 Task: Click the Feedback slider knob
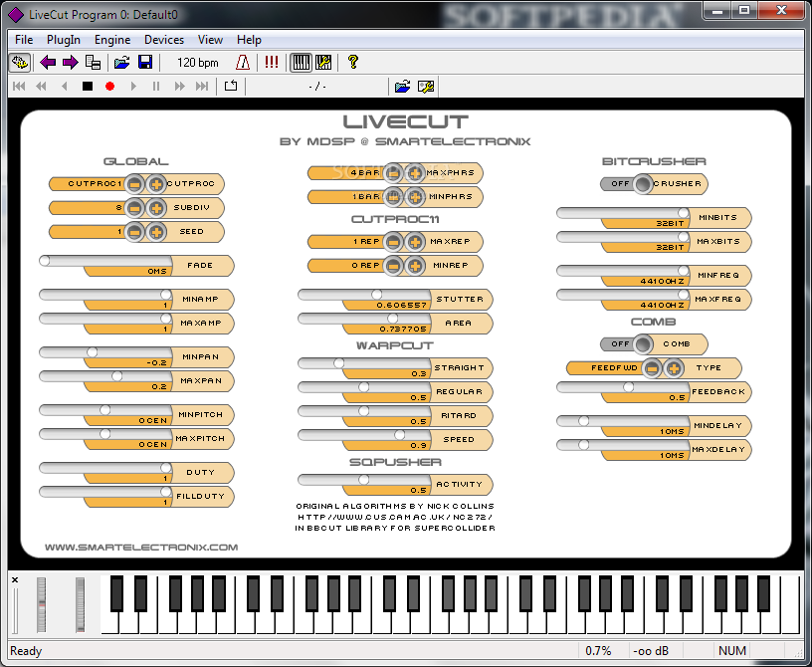(x=628, y=387)
